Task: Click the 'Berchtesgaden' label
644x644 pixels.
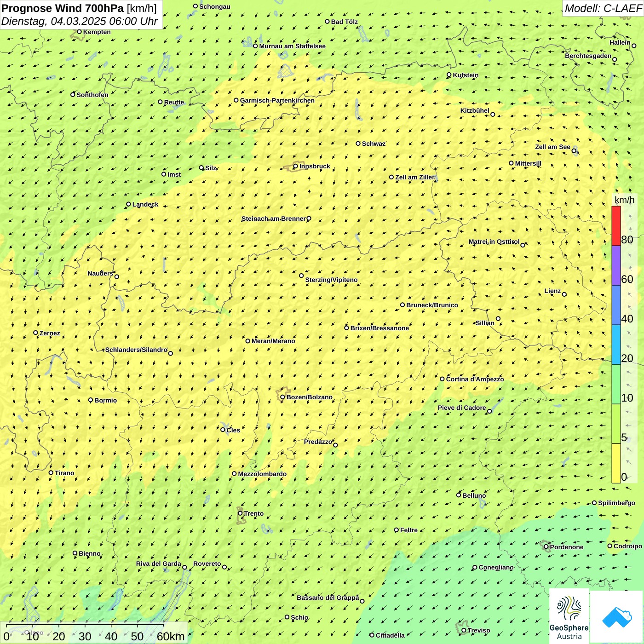Action: pos(588,56)
